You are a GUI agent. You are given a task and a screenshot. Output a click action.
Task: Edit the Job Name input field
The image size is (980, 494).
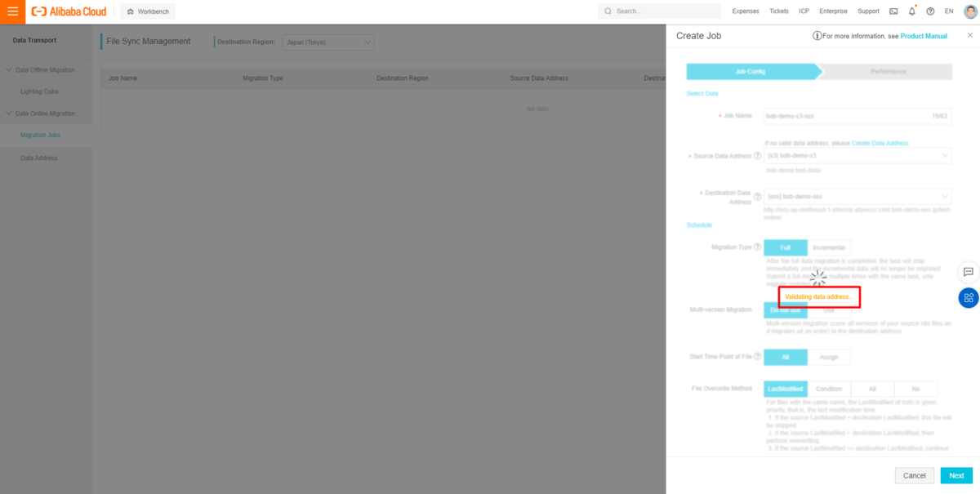(x=857, y=116)
